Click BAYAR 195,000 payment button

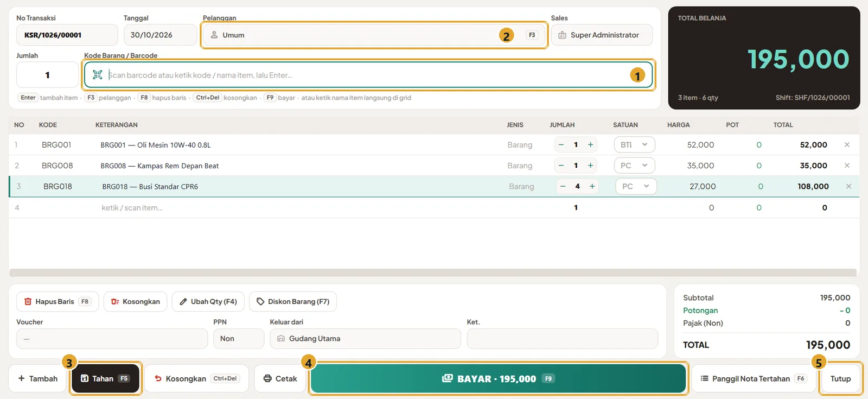click(x=498, y=378)
